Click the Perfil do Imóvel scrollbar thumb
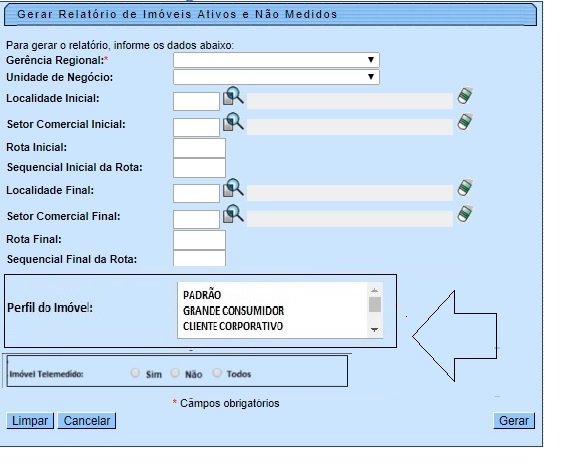Screen dimensions: 572x468 (375, 304)
